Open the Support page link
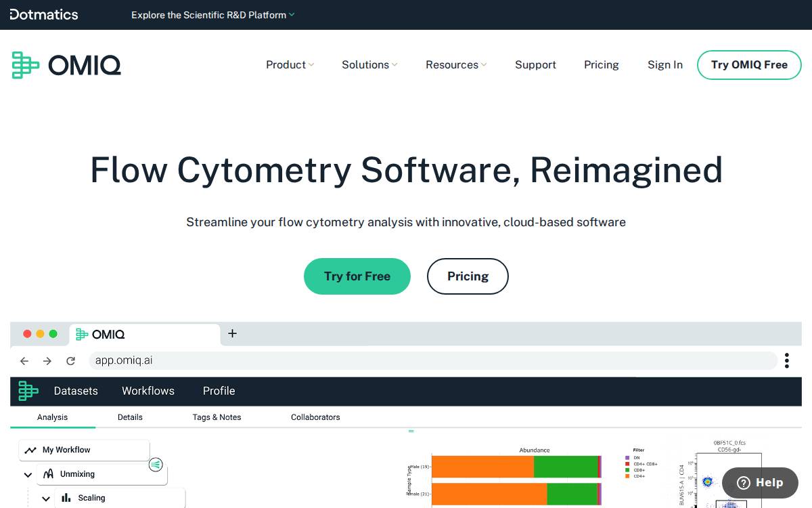 point(535,65)
